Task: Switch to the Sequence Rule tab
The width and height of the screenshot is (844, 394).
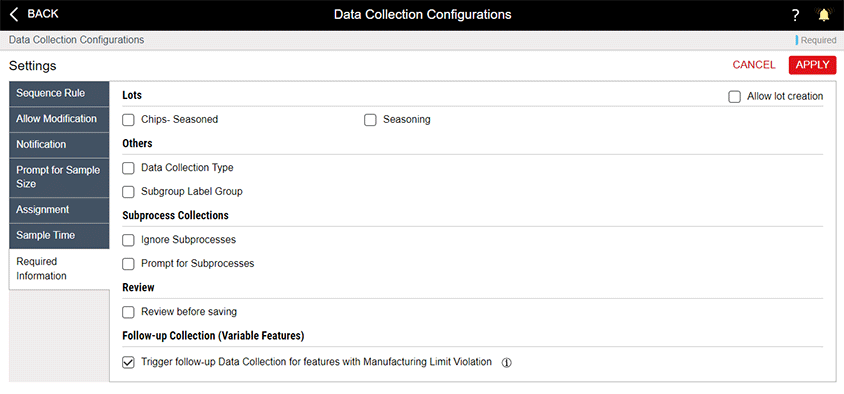Action: (59, 94)
